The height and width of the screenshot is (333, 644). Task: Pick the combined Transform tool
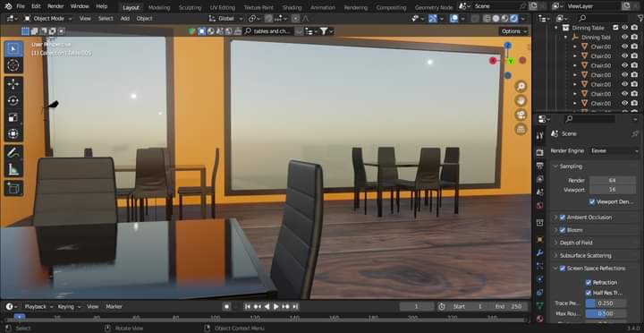(13, 133)
